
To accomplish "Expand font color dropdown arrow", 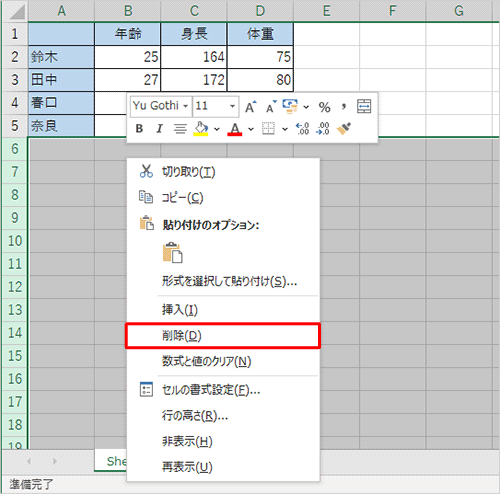I will [251, 129].
